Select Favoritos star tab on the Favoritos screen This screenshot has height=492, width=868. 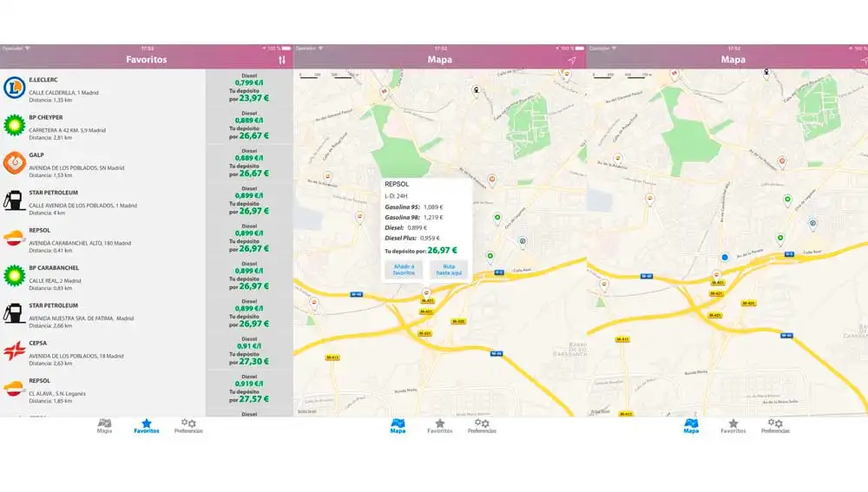click(x=146, y=425)
